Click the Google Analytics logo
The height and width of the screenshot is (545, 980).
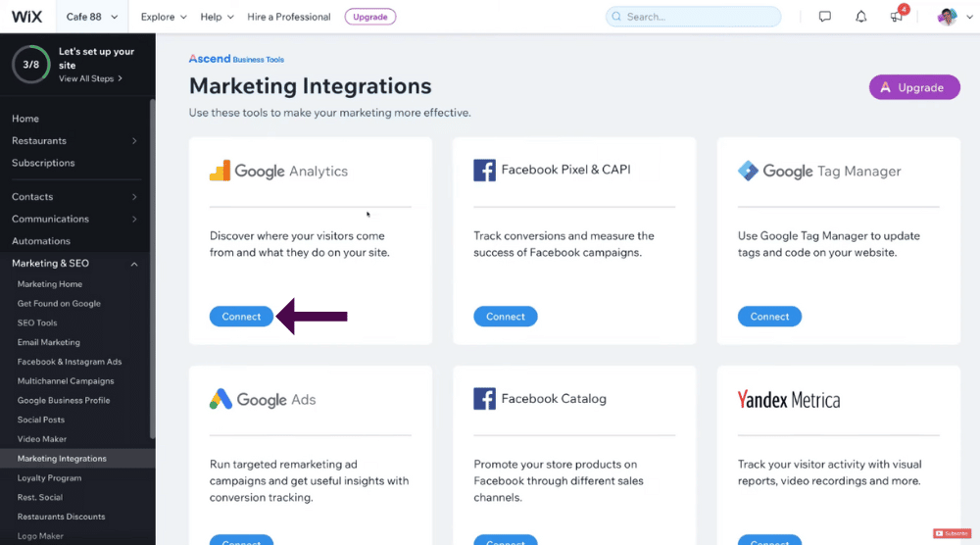coord(278,171)
